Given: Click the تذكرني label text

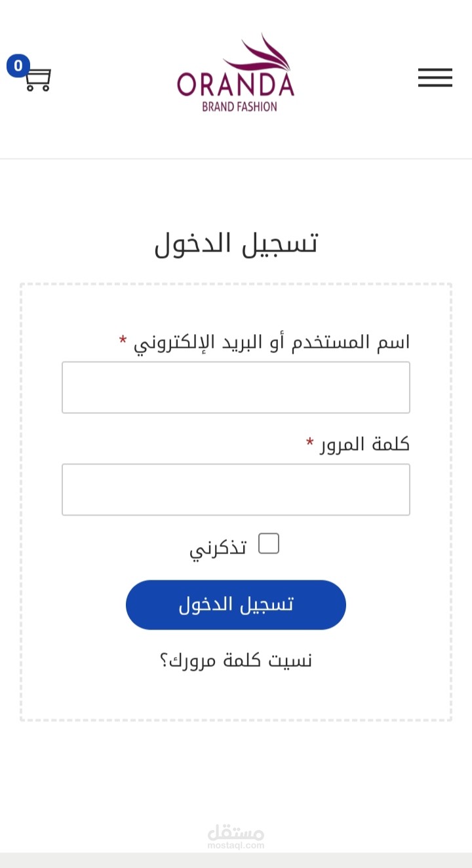Looking at the screenshot, I should click(218, 548).
